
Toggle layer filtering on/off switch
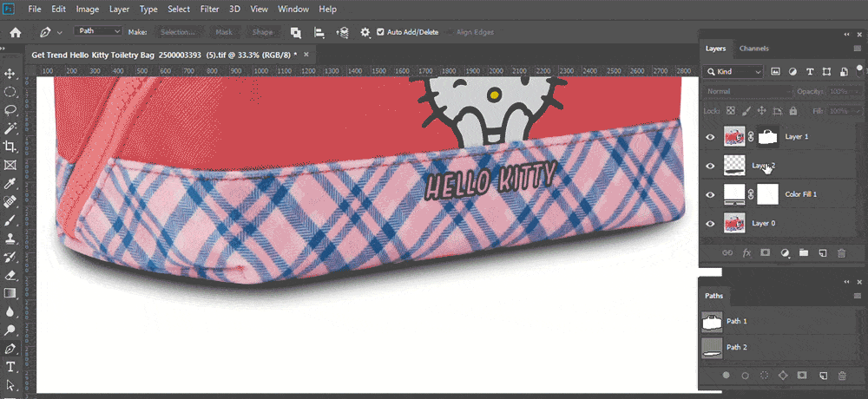(859, 71)
